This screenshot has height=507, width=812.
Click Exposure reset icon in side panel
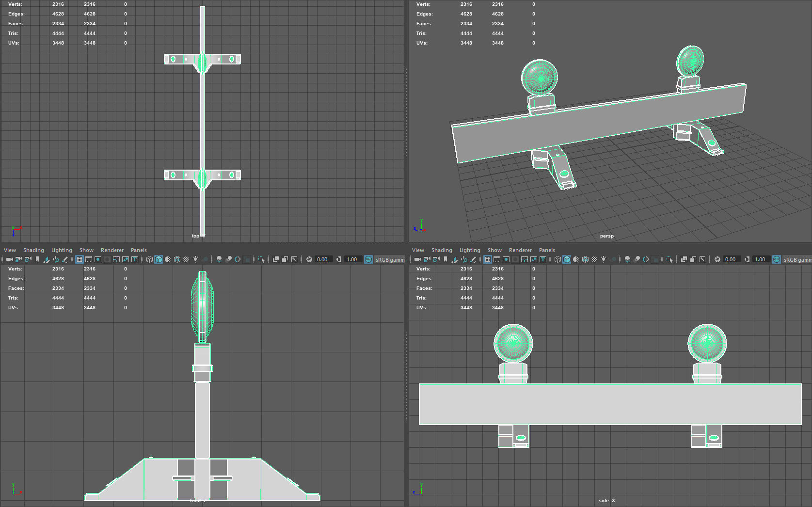coord(717,259)
